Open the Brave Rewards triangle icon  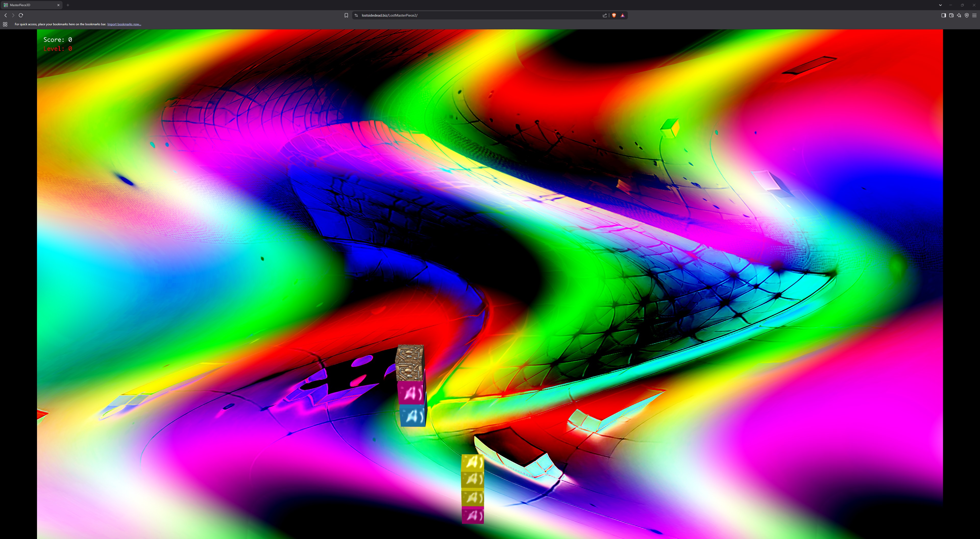(x=622, y=15)
